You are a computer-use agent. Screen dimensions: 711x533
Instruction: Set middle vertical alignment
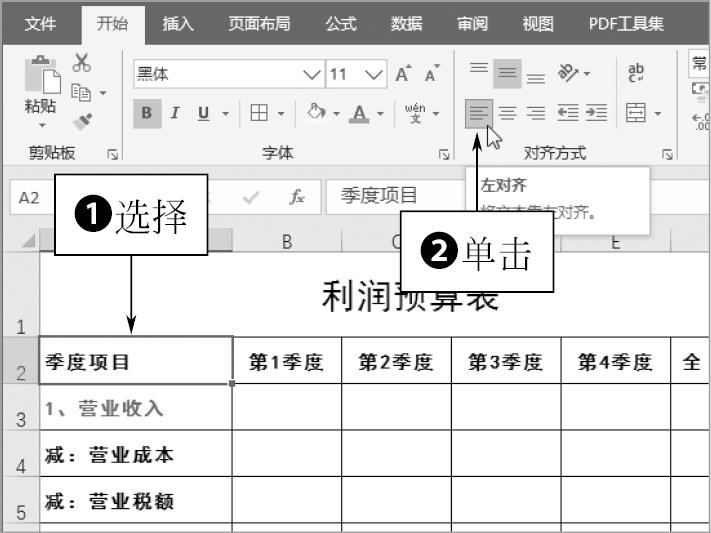(x=507, y=73)
